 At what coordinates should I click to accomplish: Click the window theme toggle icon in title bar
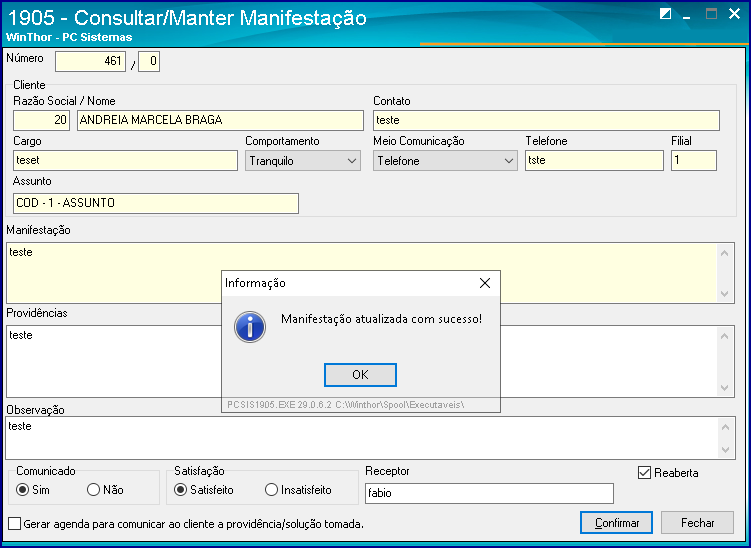665,14
